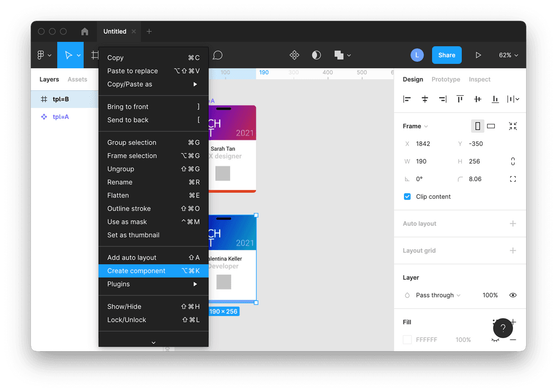
Task: Open the 62% zoom dropdown
Action: click(x=508, y=55)
